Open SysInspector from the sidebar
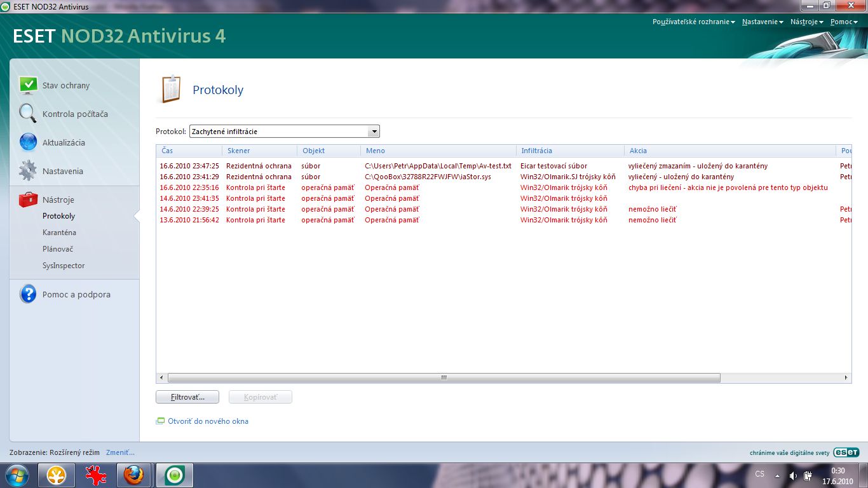 coord(64,266)
